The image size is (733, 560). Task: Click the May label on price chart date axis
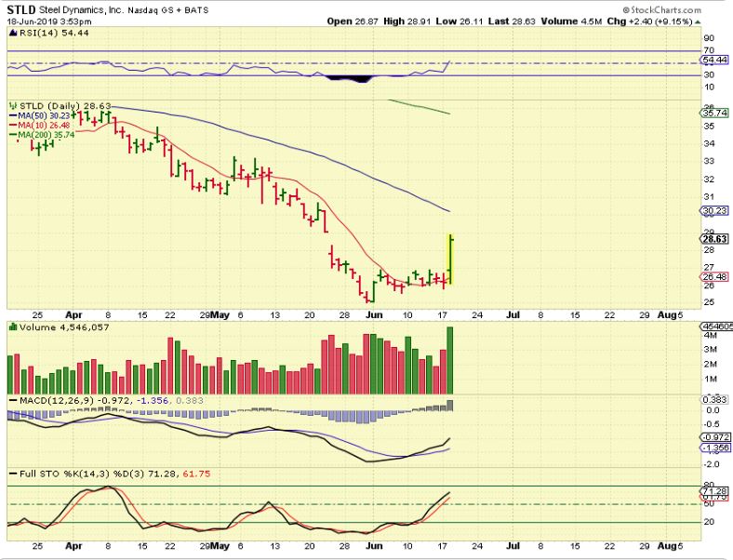(220, 314)
